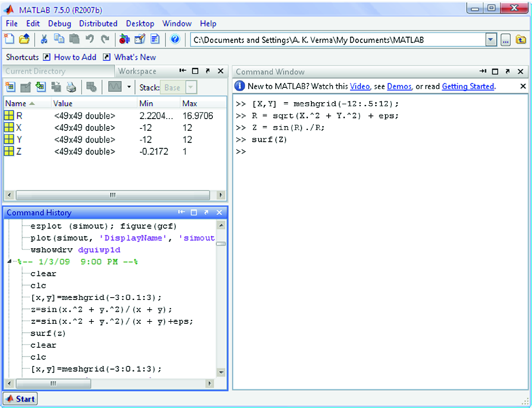Viewport: 532px width, 408px height.
Task: Click the Command History vertical scroll up arrow
Action: point(221,225)
